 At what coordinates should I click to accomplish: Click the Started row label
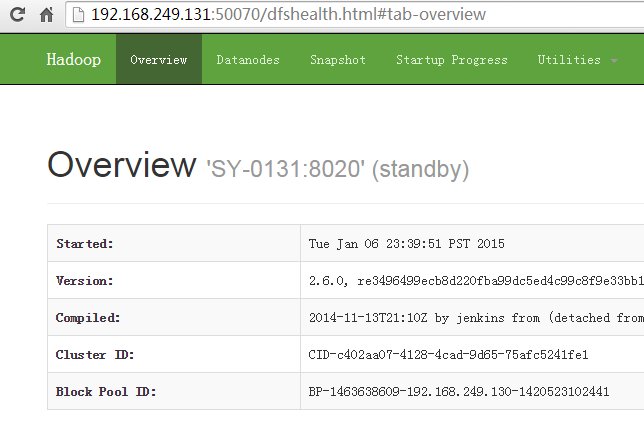coord(85,244)
